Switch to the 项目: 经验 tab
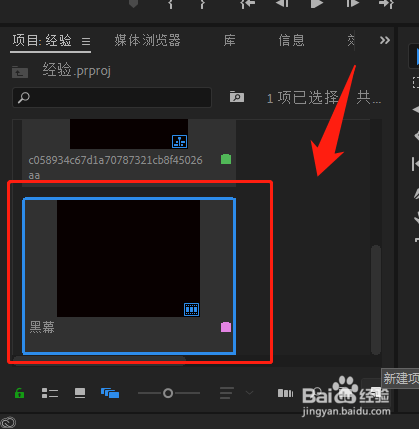The image size is (419, 429). (42, 41)
